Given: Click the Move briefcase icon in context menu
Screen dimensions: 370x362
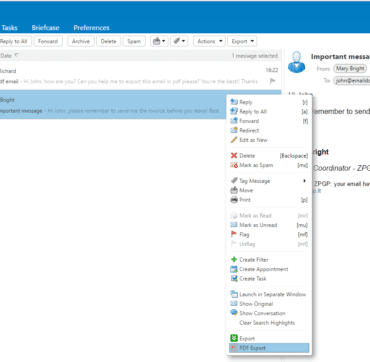Looking at the screenshot, I should pos(234,190).
